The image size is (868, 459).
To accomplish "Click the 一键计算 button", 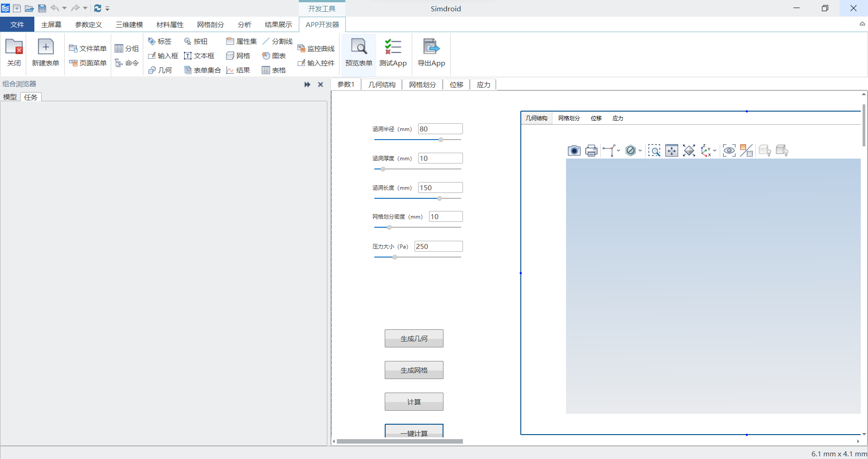I will pyautogui.click(x=414, y=431).
